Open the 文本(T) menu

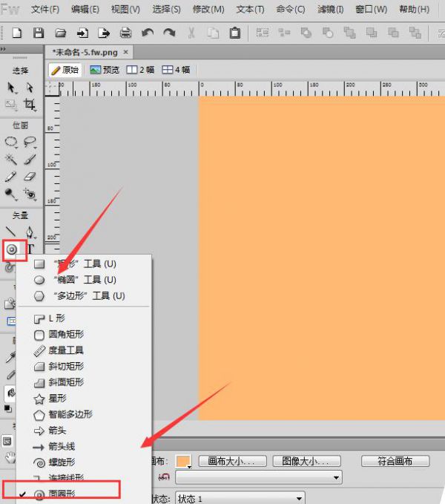coord(250,10)
